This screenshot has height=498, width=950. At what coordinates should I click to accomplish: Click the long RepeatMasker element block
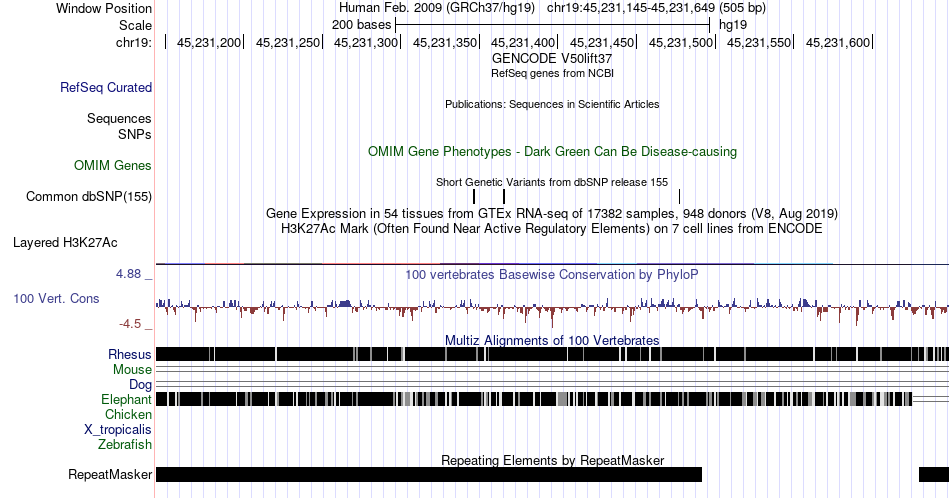coord(429,474)
